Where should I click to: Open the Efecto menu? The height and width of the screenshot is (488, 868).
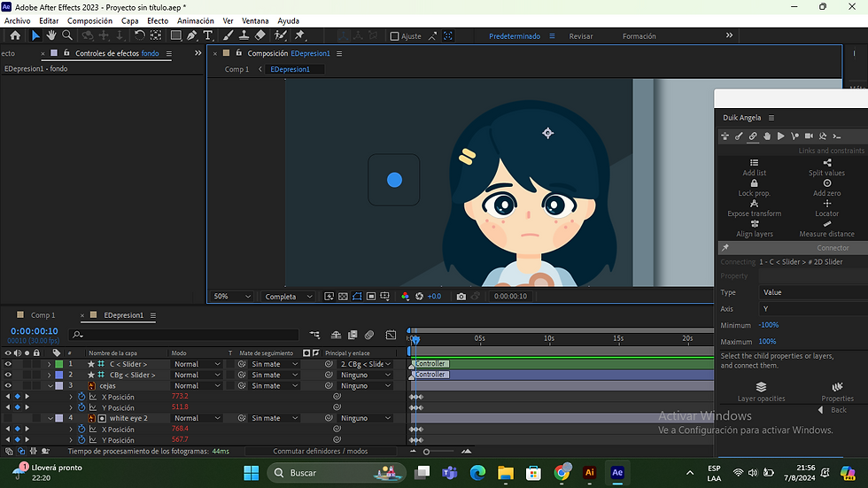pyautogui.click(x=158, y=21)
